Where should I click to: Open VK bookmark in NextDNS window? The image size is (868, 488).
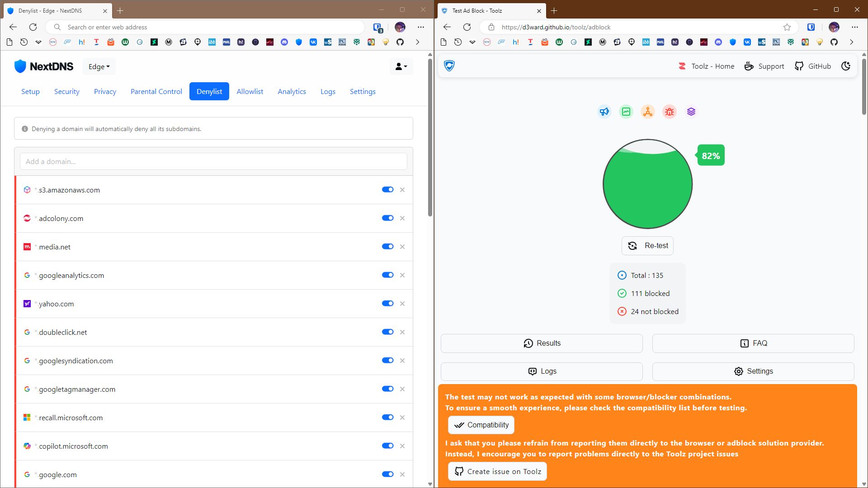coord(313,42)
